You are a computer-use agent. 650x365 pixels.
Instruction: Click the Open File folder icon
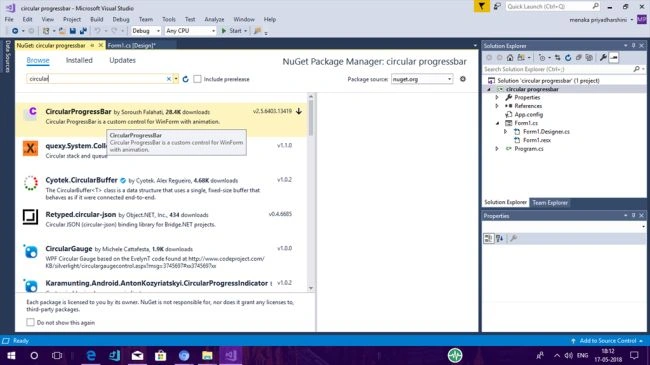coord(62,31)
